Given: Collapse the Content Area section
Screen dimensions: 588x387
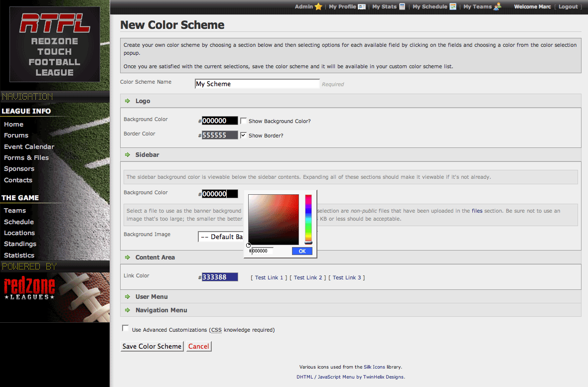Looking at the screenshot, I should 155,258.
